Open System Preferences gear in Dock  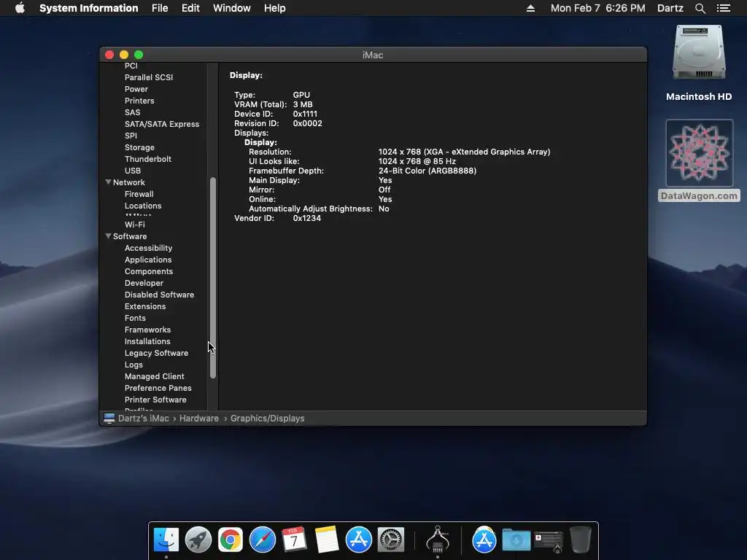point(391,540)
